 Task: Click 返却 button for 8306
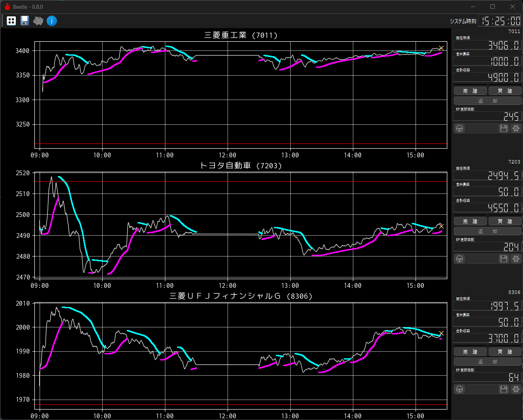(x=487, y=361)
